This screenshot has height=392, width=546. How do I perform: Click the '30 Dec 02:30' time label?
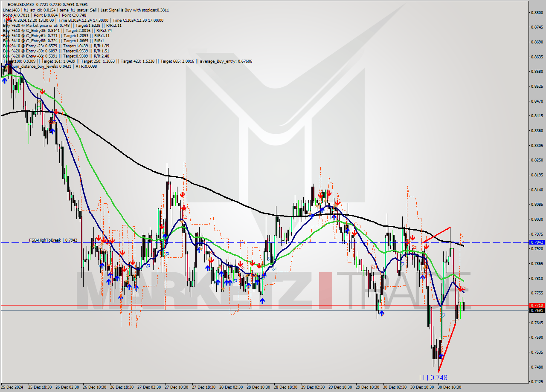tap(395, 387)
